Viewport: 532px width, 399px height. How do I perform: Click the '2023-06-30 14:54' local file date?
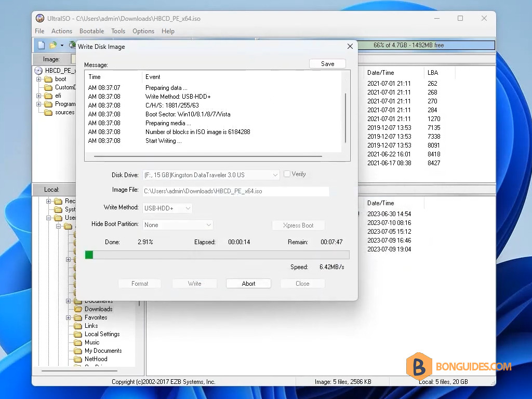(389, 214)
